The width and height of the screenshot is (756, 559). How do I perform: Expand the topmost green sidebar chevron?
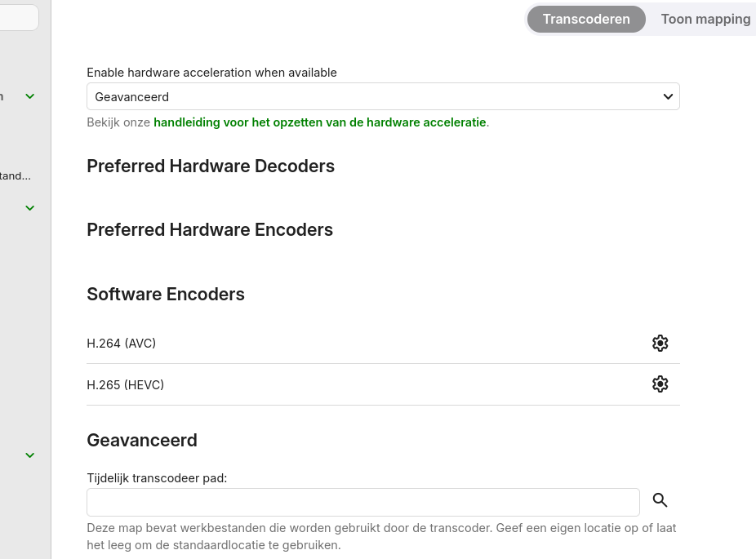coord(30,96)
